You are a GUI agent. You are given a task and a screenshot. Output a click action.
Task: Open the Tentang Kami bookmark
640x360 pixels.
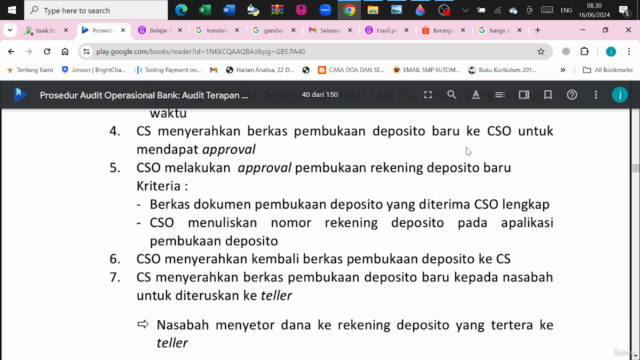30,70
